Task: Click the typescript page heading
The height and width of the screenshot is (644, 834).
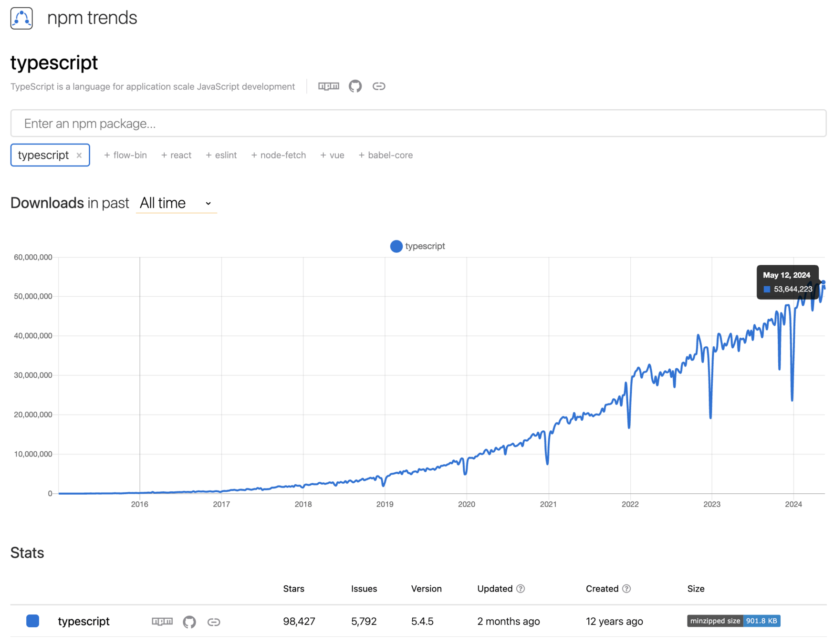Action: coord(54,62)
